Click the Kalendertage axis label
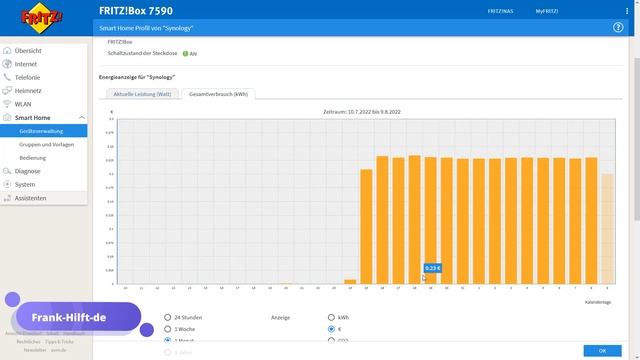 click(x=598, y=302)
